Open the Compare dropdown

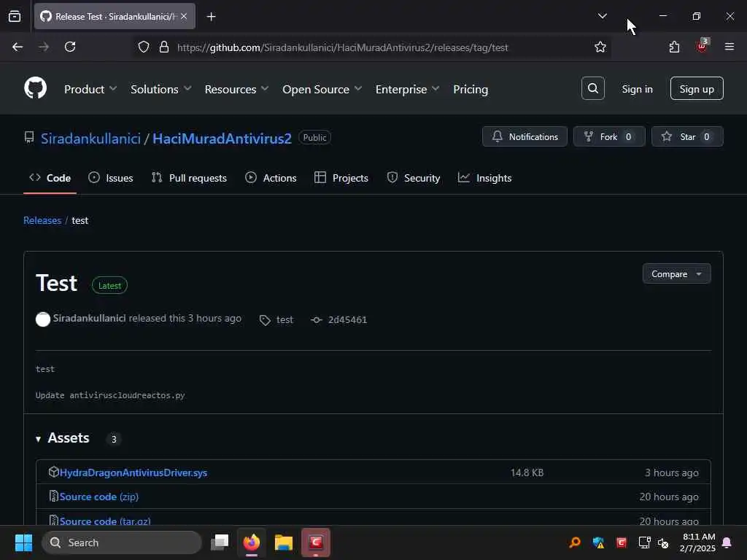click(x=676, y=274)
